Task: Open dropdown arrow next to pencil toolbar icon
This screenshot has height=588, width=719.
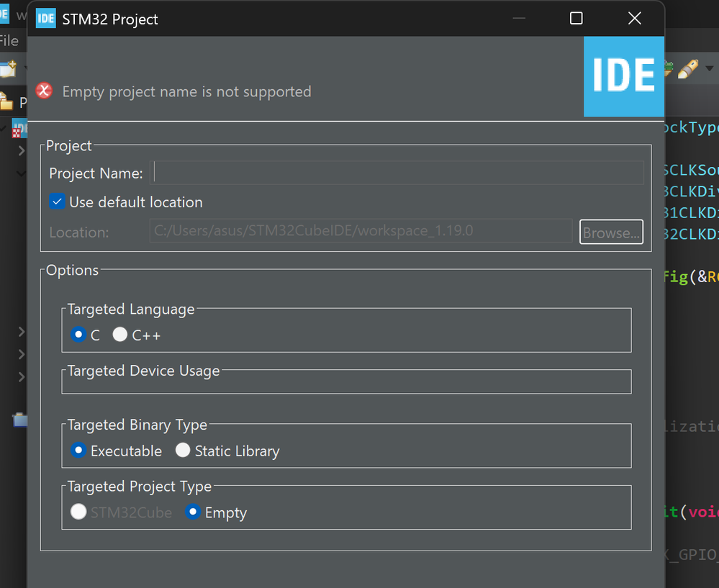Action: point(710,69)
